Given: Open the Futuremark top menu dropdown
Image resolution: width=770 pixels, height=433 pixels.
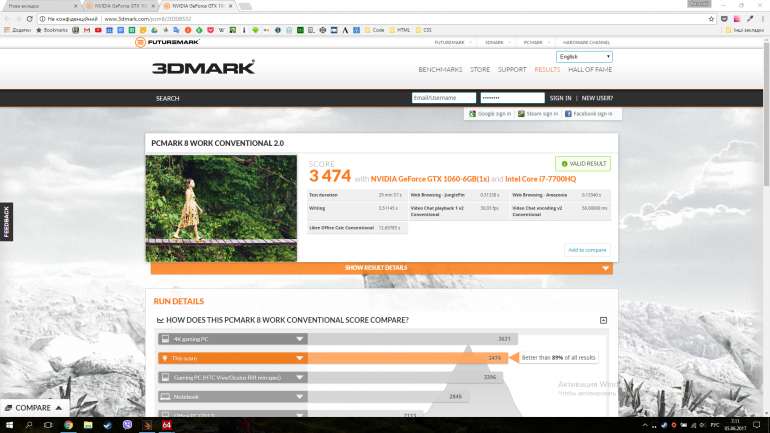Looking at the screenshot, I should (x=452, y=42).
